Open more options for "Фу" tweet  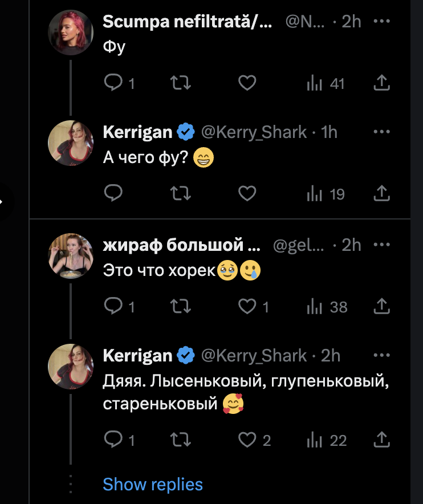(x=381, y=21)
